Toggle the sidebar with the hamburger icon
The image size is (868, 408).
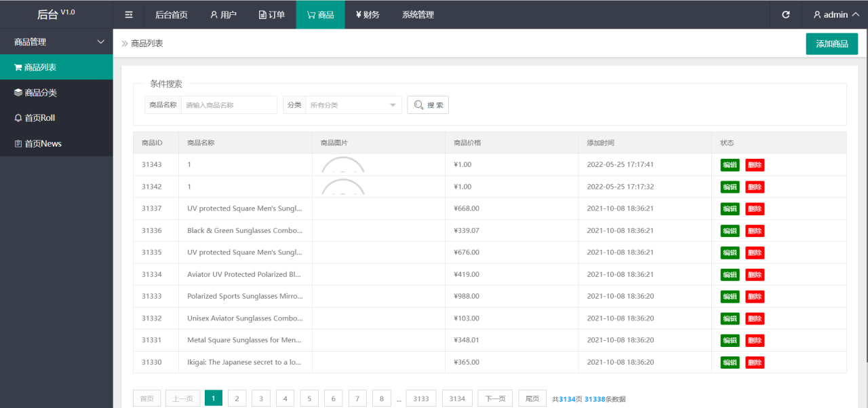(128, 14)
